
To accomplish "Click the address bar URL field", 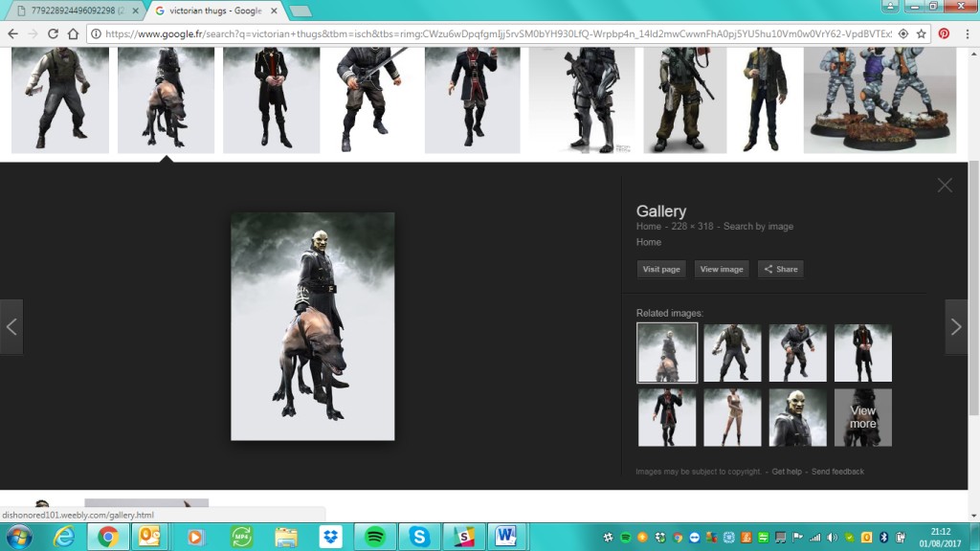I will [498, 33].
